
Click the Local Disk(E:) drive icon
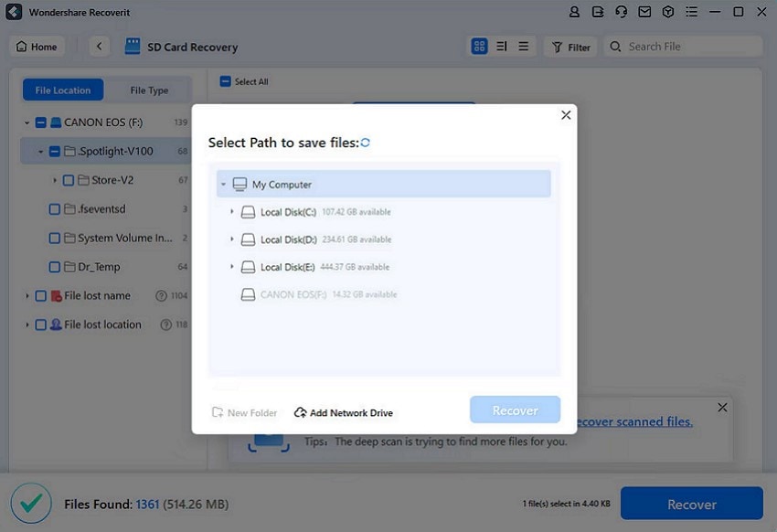pos(248,268)
